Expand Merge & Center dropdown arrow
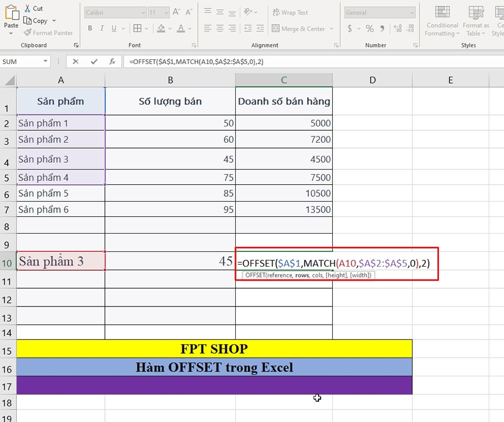 pyautogui.click(x=331, y=28)
